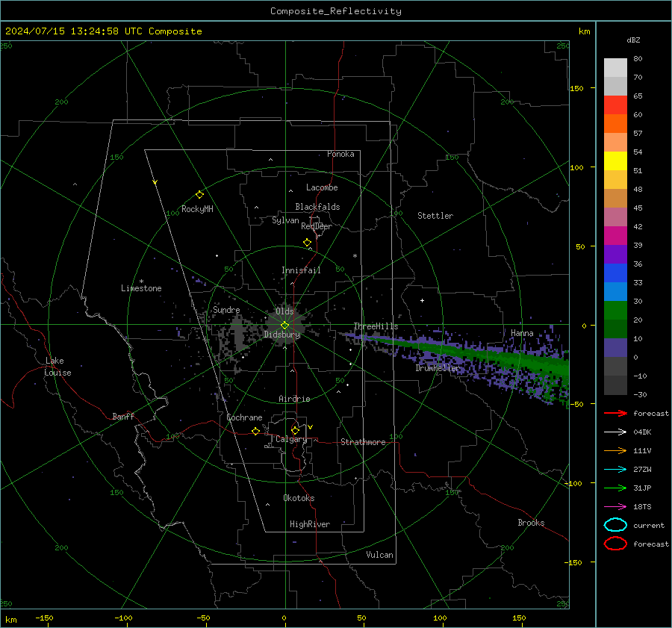Viewport: 672px width, 628px height.
Task: Click the cyan 27ZW arrow icon
Action: 615,470
